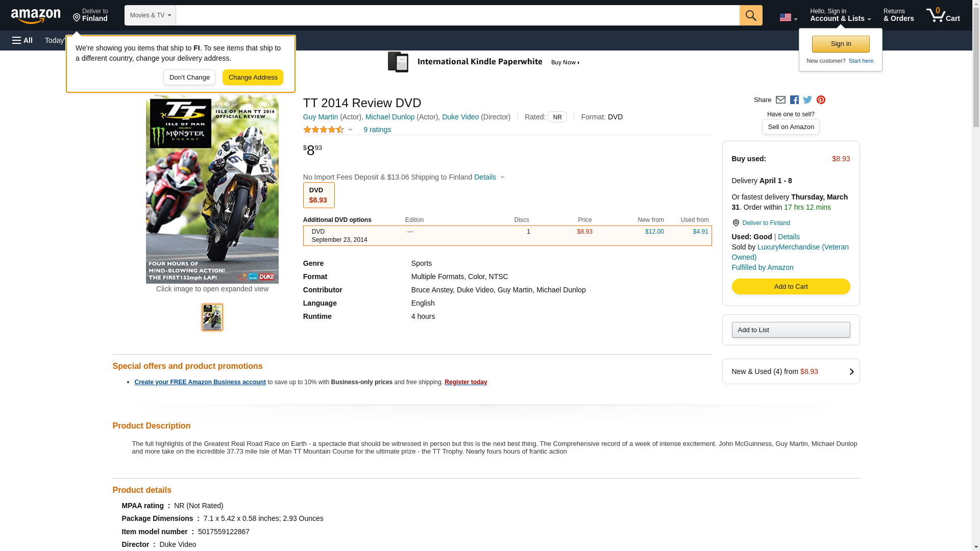
Task: Open the All hamburger menu
Action: point(22,40)
